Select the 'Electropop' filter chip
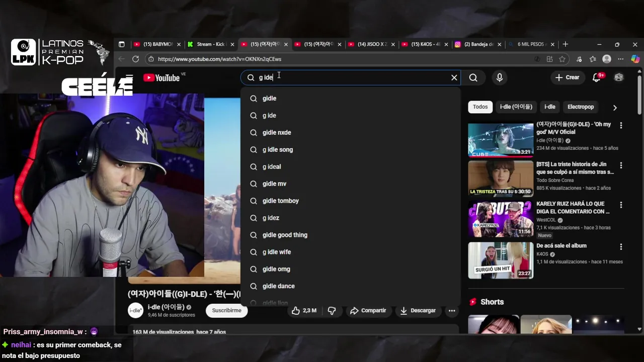Viewport: 644px width, 362px height. (581, 107)
